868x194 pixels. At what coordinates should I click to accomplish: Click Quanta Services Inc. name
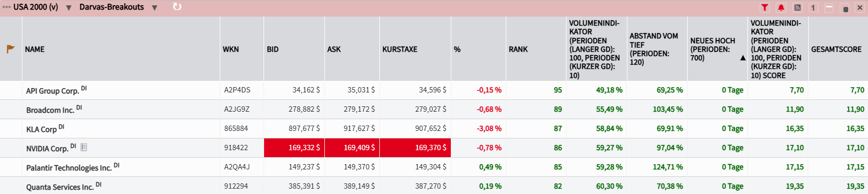pos(60,187)
